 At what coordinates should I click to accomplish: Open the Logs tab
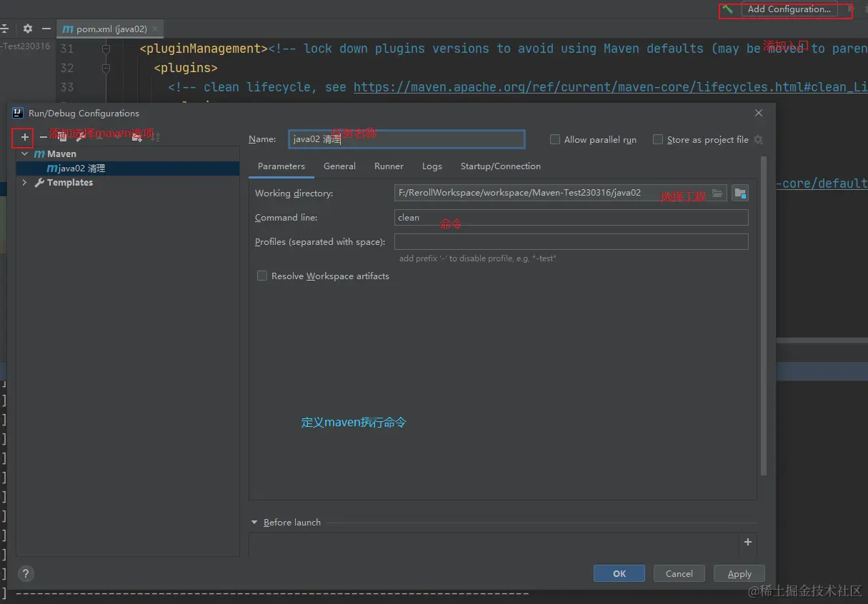point(432,166)
